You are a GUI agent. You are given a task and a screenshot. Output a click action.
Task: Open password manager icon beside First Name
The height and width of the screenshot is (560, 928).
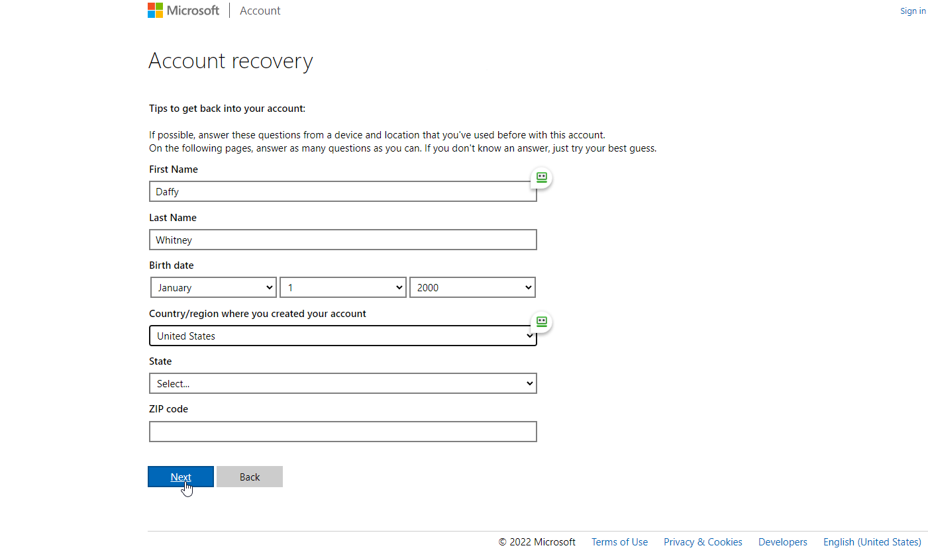tap(542, 177)
